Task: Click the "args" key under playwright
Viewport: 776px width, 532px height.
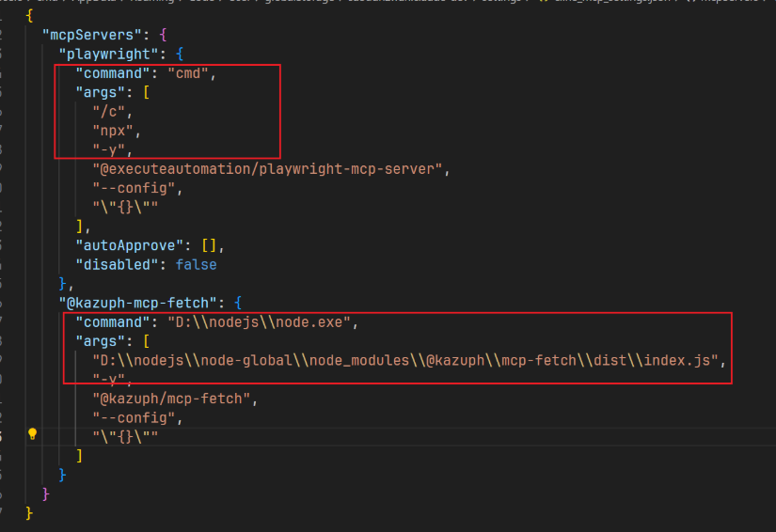Action: [x=100, y=93]
